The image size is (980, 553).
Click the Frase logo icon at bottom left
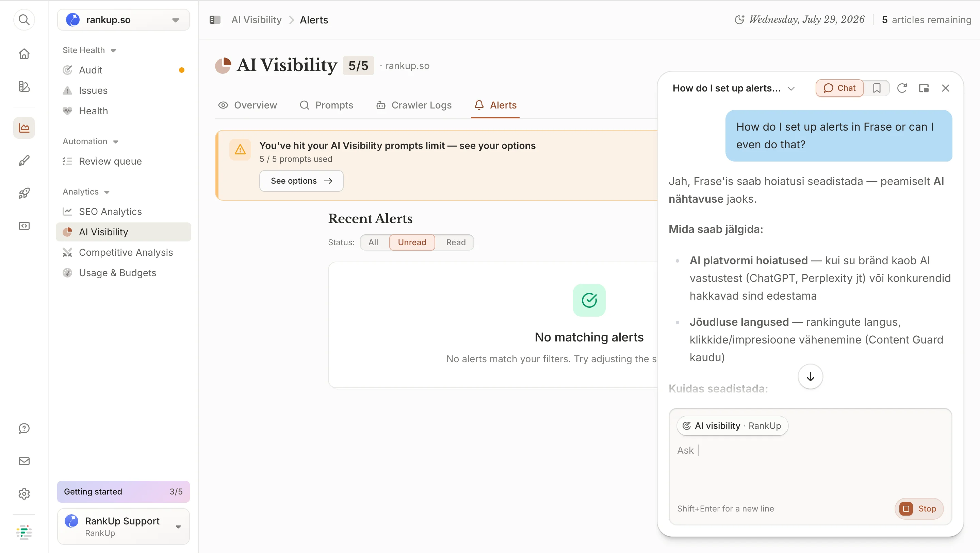click(x=24, y=532)
